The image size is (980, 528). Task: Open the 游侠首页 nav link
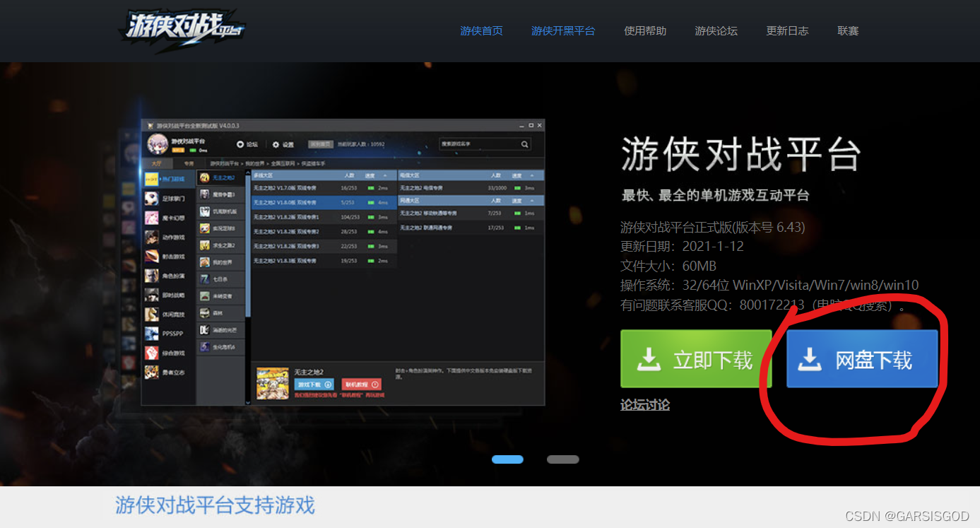[481, 31]
